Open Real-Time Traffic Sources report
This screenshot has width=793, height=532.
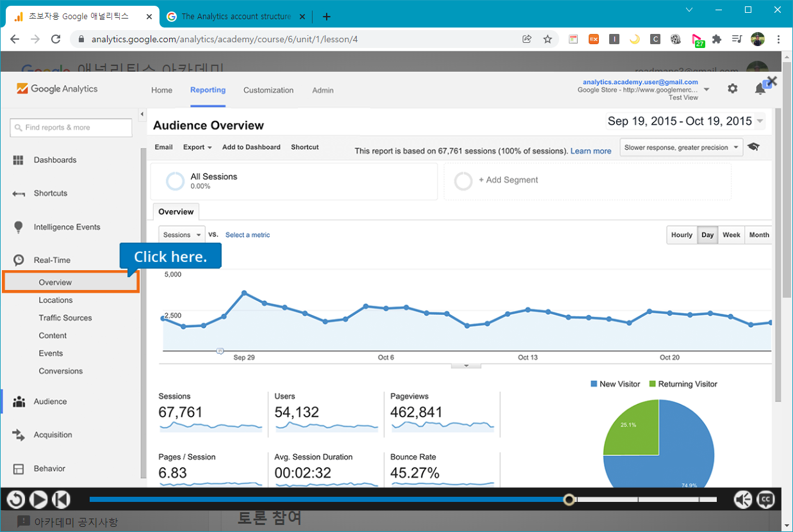65,318
